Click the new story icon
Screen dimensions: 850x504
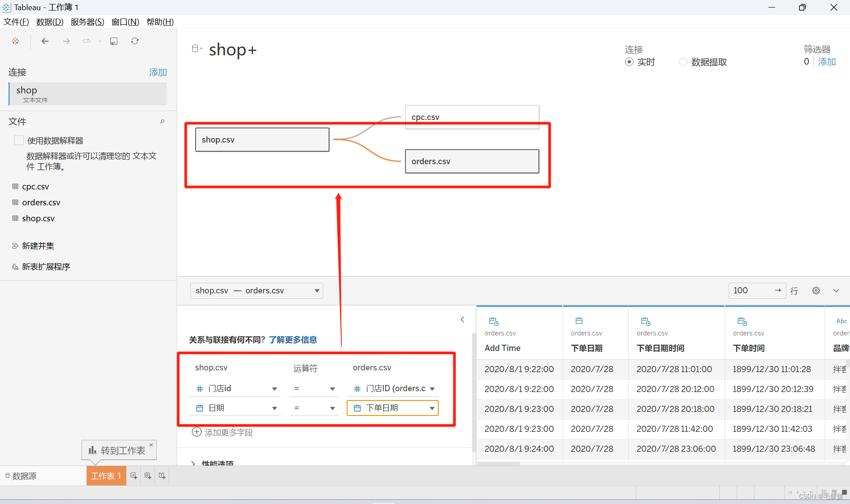click(x=162, y=476)
